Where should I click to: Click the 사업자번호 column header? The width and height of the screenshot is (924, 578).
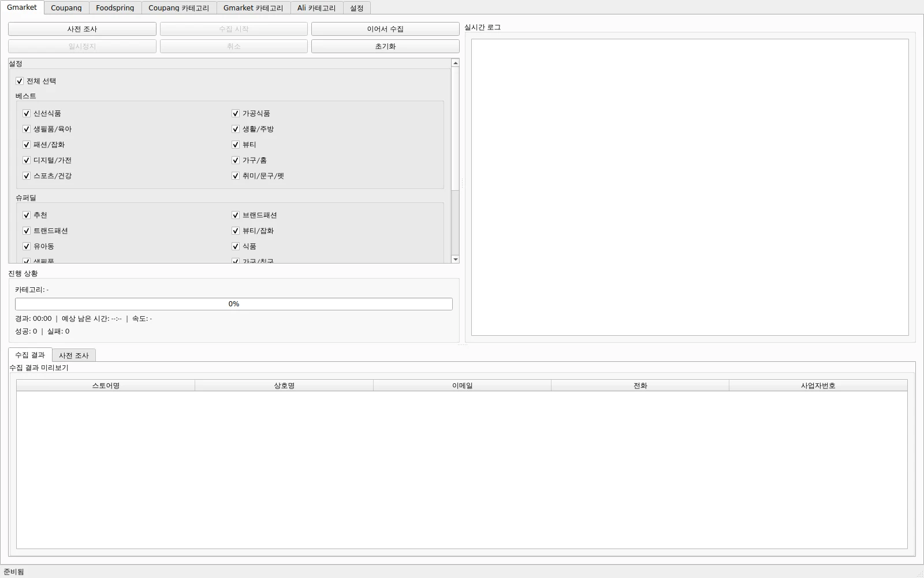coord(818,386)
